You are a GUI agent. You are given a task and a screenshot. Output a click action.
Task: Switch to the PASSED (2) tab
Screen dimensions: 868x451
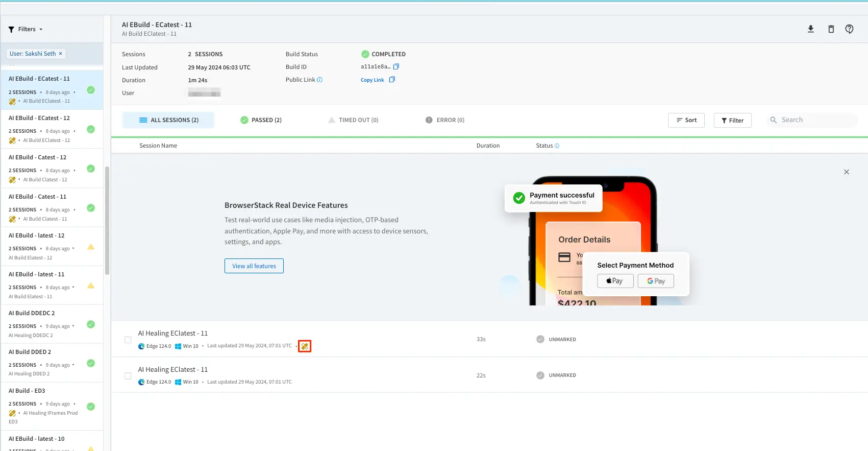point(261,120)
